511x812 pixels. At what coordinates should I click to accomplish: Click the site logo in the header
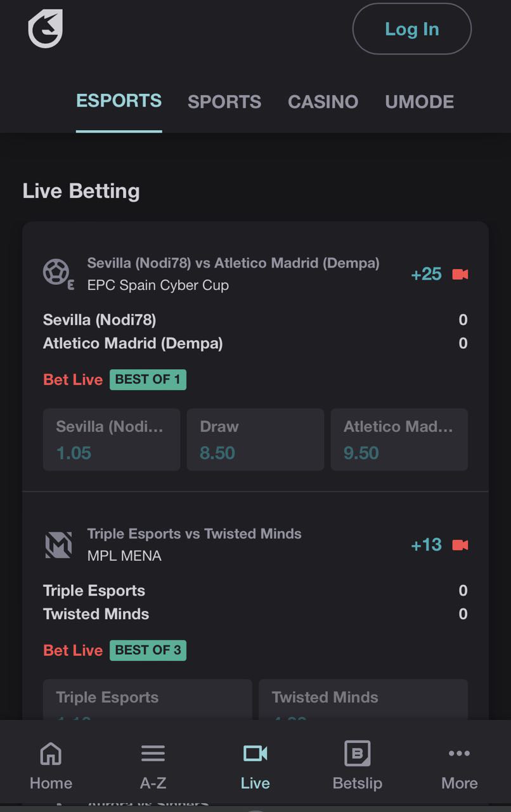coord(46,29)
